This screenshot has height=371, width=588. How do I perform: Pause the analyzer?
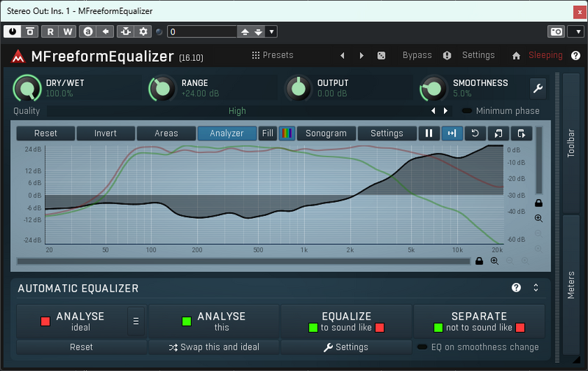point(429,134)
